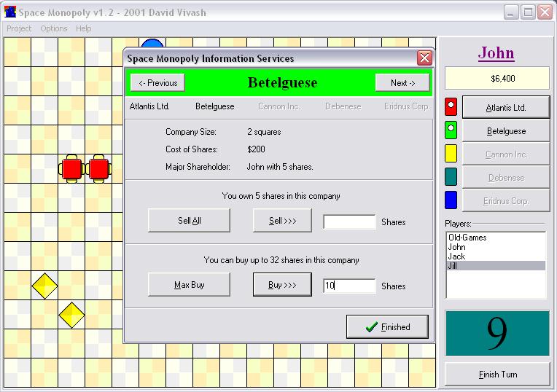Viewport: 557px width, 392px height.
Task: Click the blue Eridnus Corp. color swatch
Action: point(451,200)
